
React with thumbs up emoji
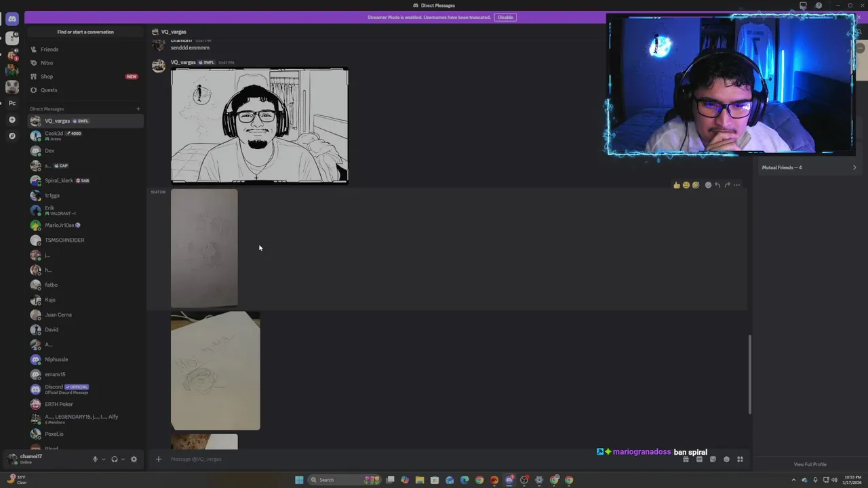point(677,185)
